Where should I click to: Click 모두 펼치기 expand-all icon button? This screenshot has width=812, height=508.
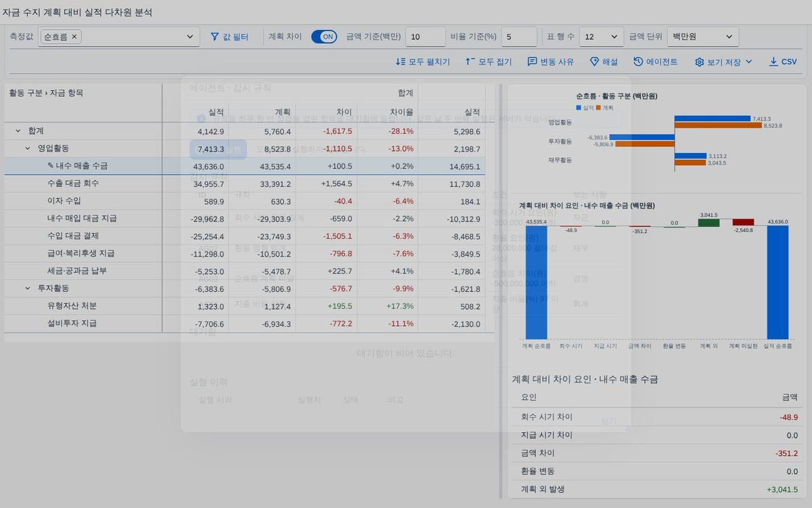tap(423, 62)
